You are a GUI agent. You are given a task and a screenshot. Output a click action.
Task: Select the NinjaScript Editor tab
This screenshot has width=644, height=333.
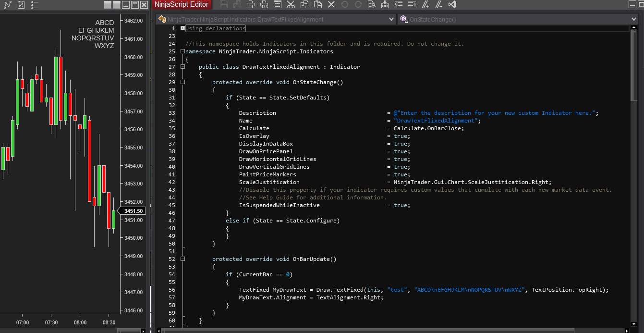tap(182, 5)
